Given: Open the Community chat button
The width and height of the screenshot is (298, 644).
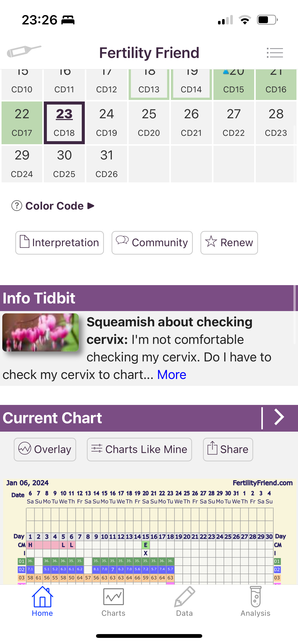Looking at the screenshot, I should coord(152,243).
